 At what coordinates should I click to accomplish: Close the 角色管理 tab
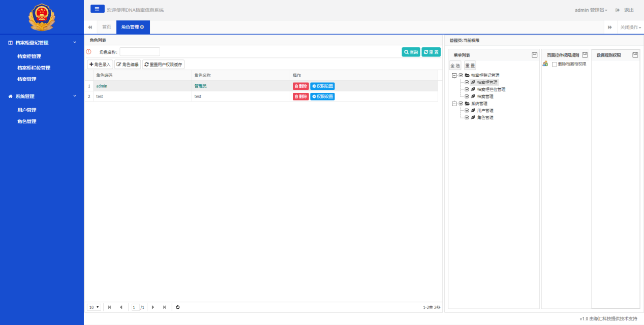coord(142,27)
